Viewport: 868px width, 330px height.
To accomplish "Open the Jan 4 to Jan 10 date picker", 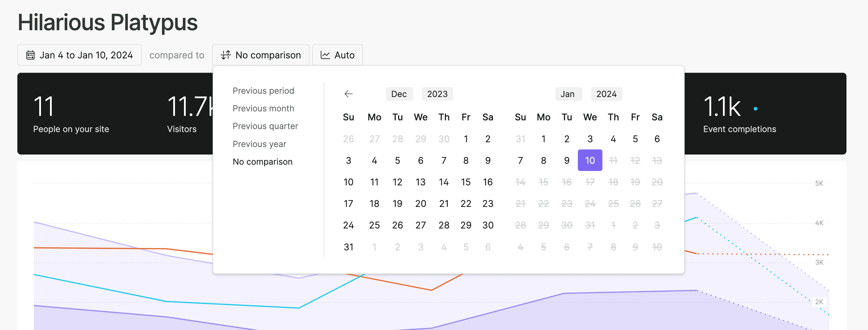I will pos(80,55).
